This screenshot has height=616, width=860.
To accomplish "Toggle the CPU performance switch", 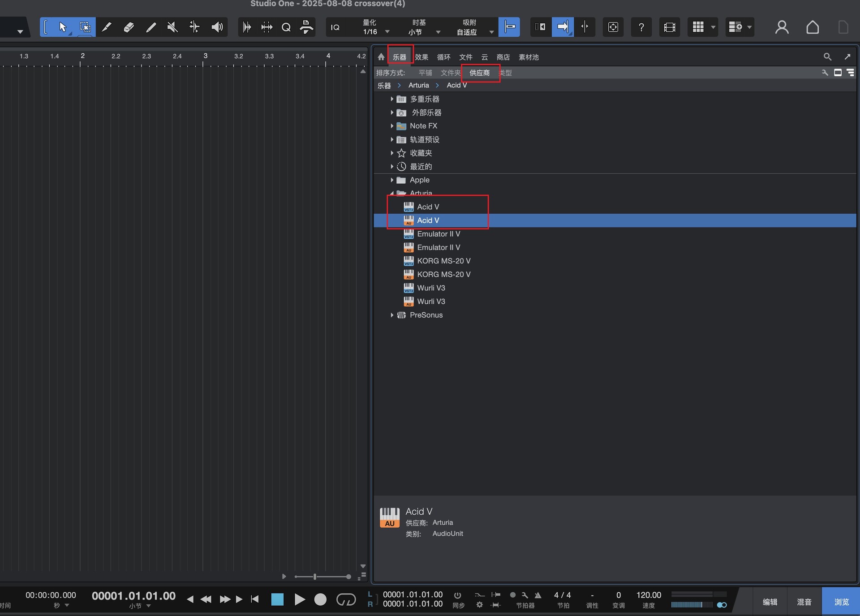I will point(722,605).
